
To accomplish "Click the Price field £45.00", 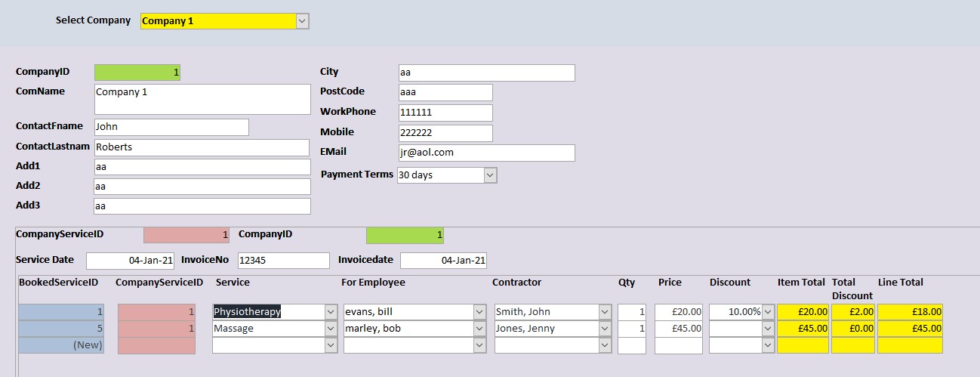I will (679, 329).
